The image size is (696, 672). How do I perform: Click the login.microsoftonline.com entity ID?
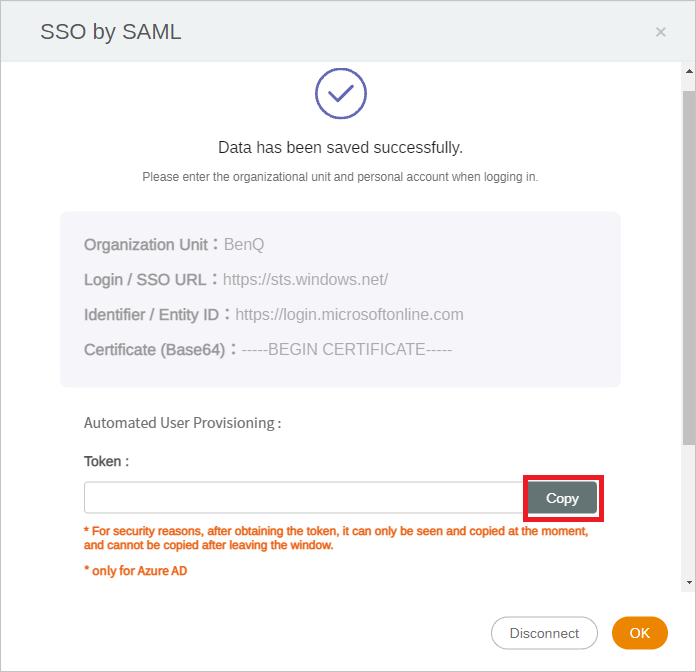(349, 315)
